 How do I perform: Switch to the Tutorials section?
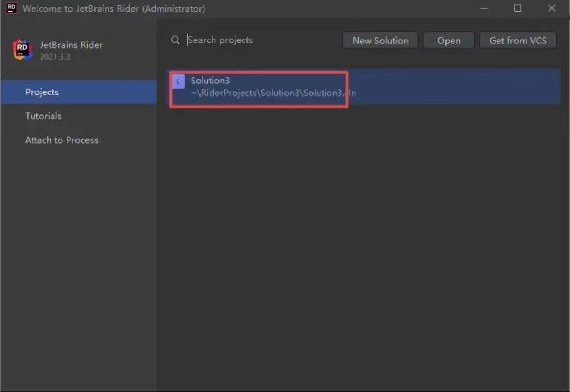[x=79, y=116]
